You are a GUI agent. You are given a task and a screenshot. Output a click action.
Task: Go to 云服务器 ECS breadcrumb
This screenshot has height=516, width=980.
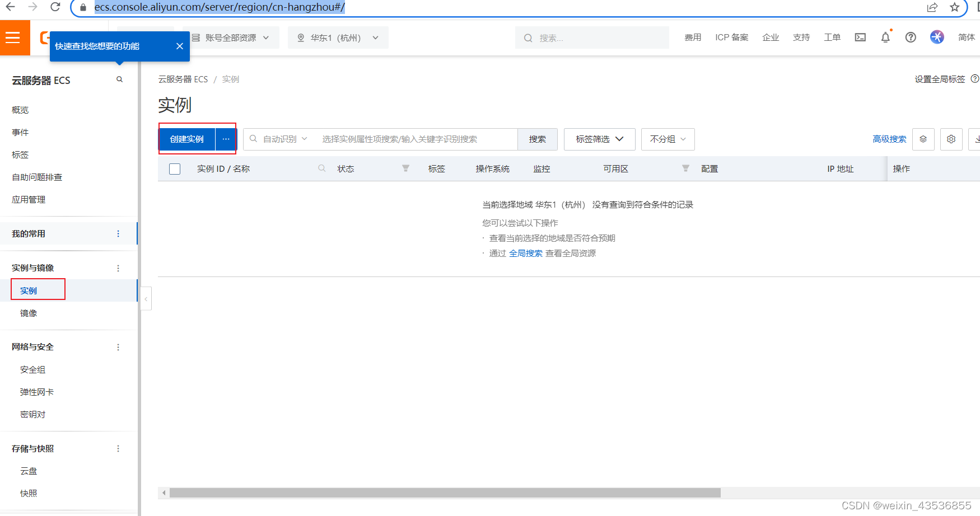pos(183,79)
